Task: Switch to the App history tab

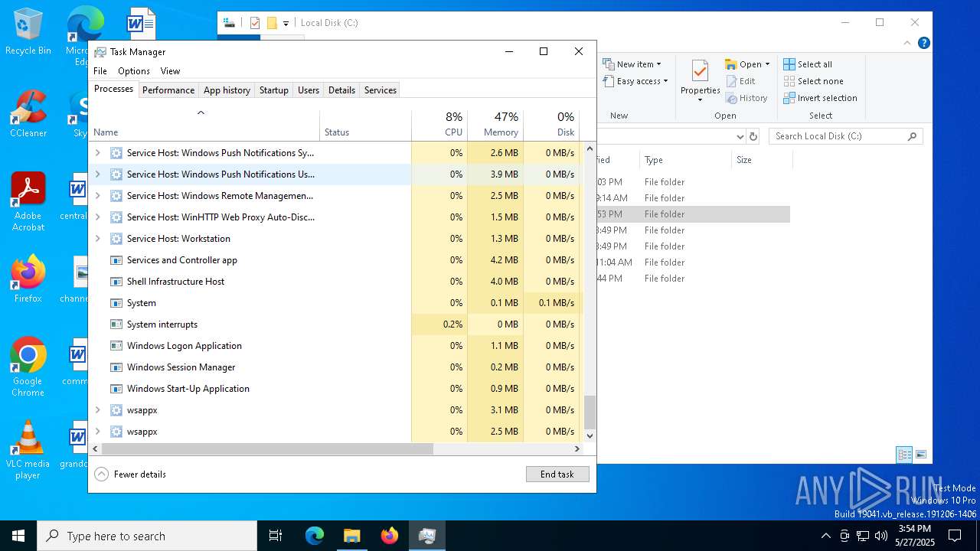Action: tap(227, 90)
